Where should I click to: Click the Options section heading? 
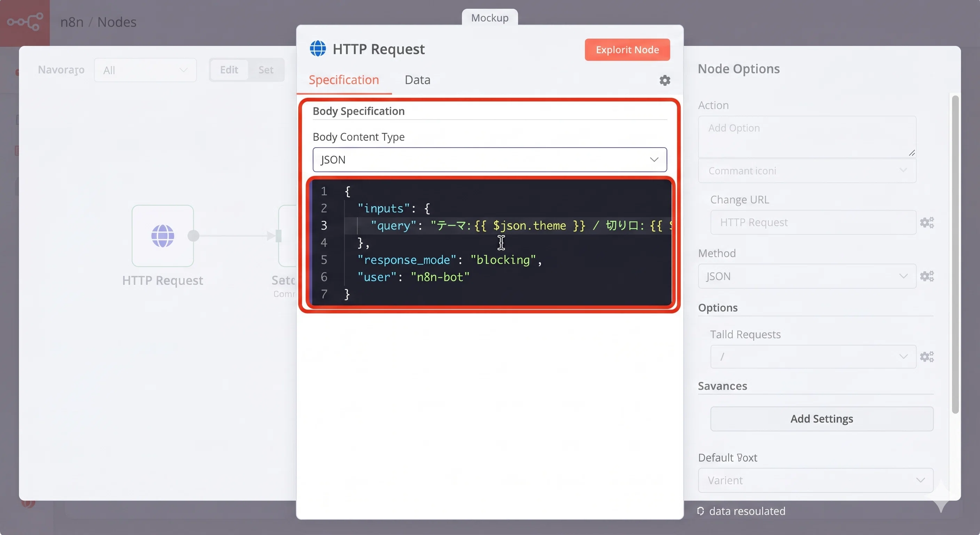[x=718, y=308]
